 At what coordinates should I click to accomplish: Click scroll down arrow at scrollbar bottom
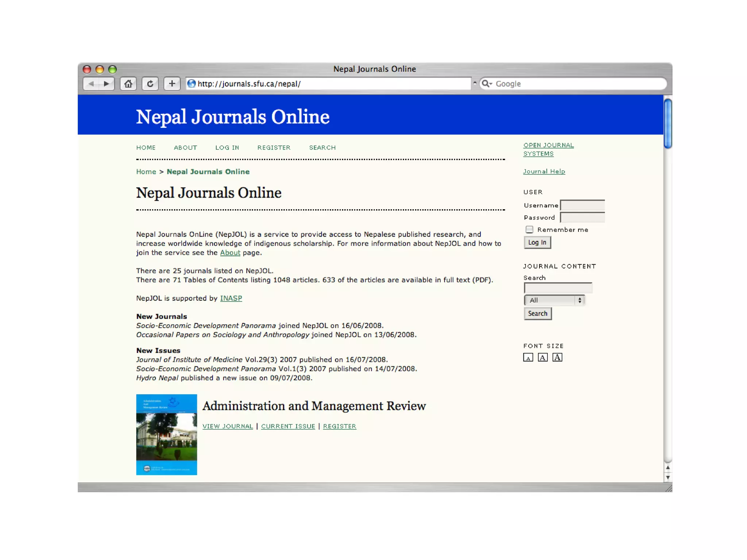tap(667, 477)
